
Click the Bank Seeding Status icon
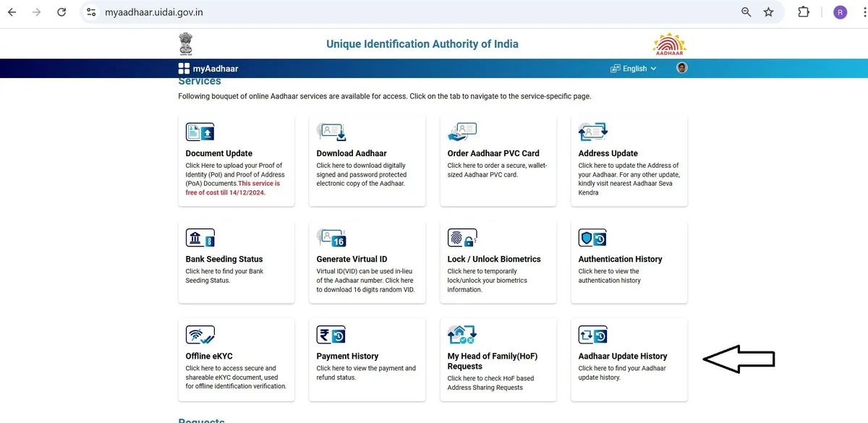point(200,238)
